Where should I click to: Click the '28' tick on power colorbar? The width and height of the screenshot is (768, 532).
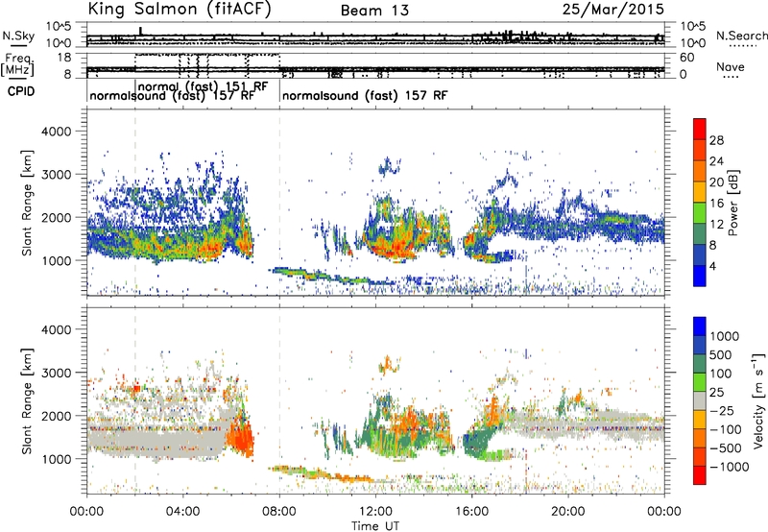(x=716, y=140)
